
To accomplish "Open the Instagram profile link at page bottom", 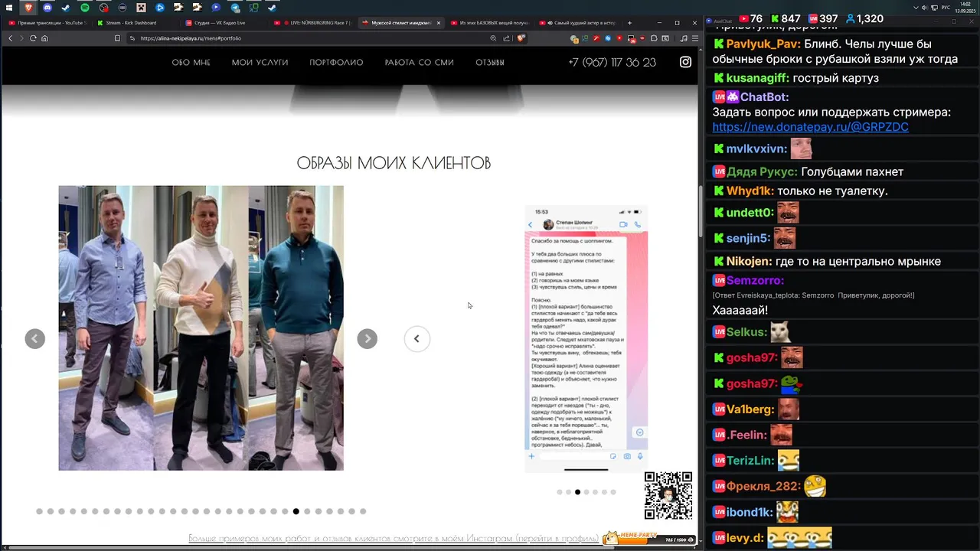I will tap(394, 539).
